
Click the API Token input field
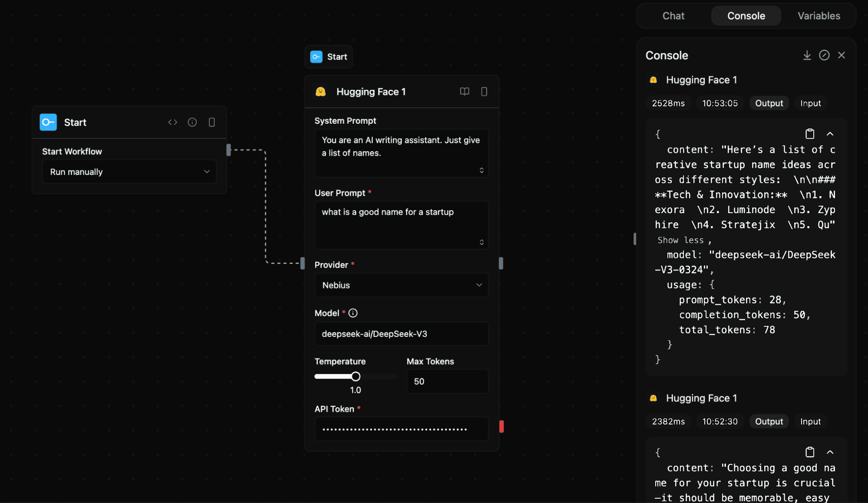(x=401, y=429)
